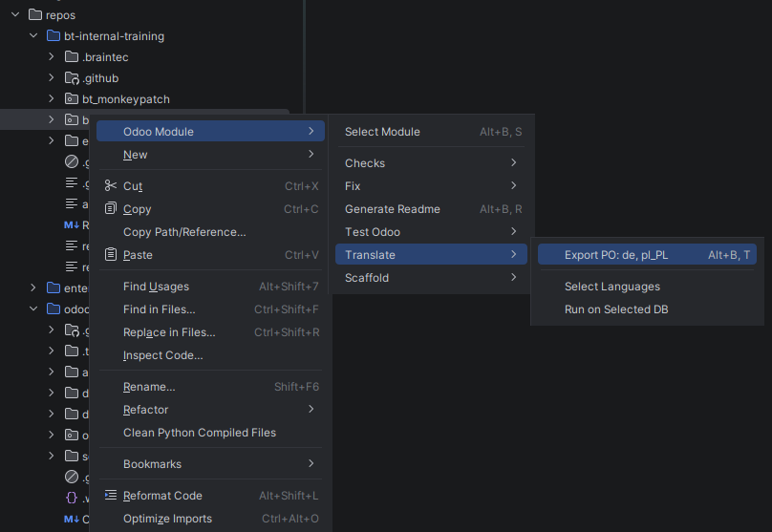Open the Fix submenu
Screen dimensions: 772x532
[x=431, y=186]
